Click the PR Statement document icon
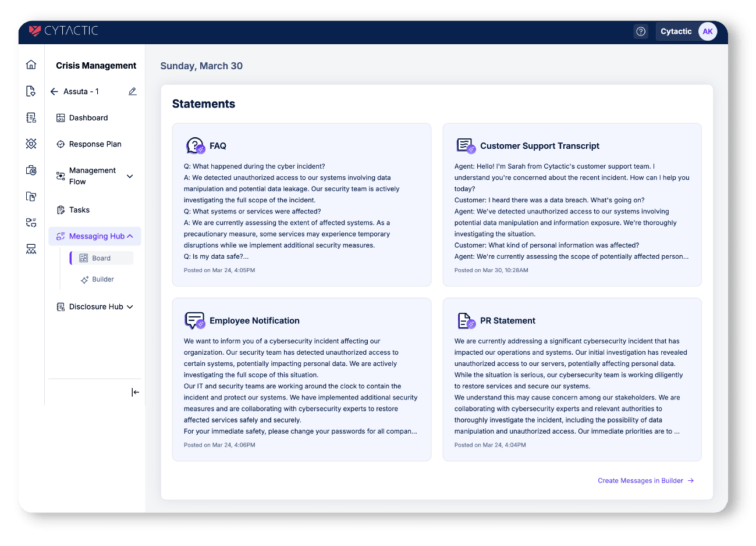The image size is (756, 546). click(466, 320)
